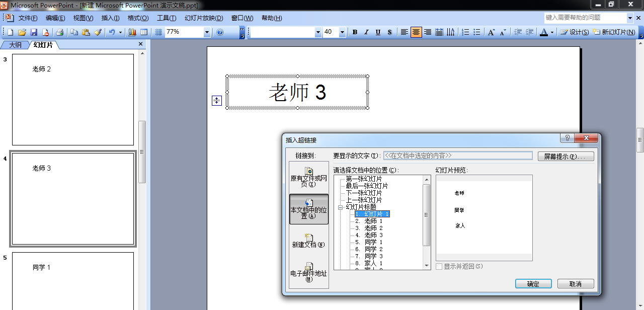Click the 屏幕提示 button
The image size is (644, 310).
tap(566, 157)
